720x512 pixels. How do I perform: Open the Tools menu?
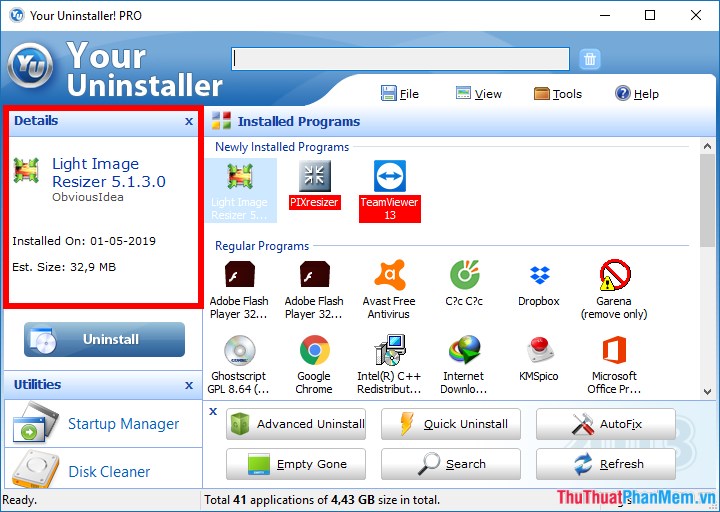click(557, 93)
